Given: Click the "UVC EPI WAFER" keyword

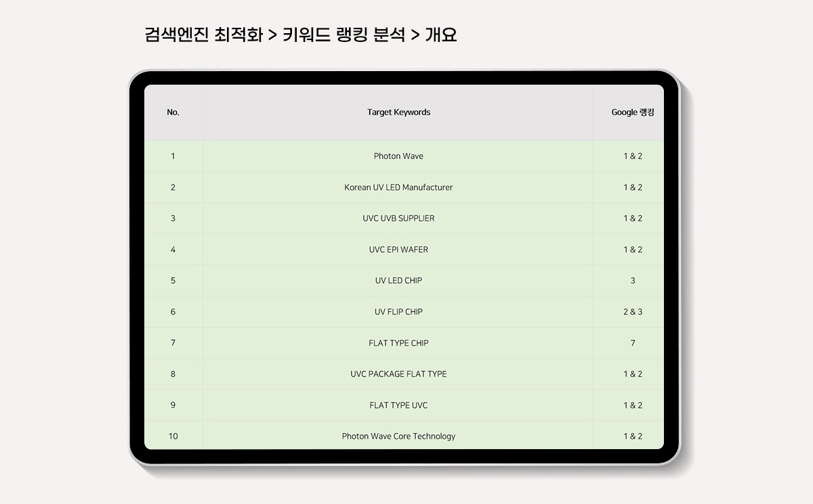Looking at the screenshot, I should (x=398, y=249).
